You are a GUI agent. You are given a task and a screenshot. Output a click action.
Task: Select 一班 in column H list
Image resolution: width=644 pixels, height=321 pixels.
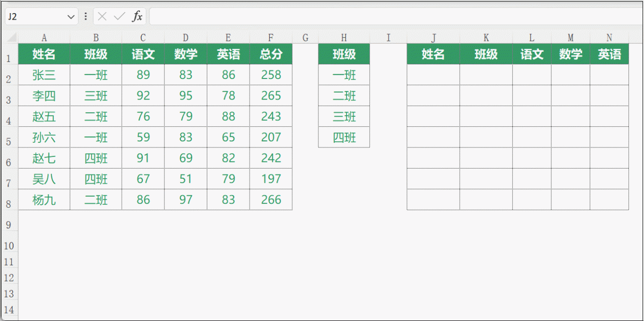pos(344,75)
